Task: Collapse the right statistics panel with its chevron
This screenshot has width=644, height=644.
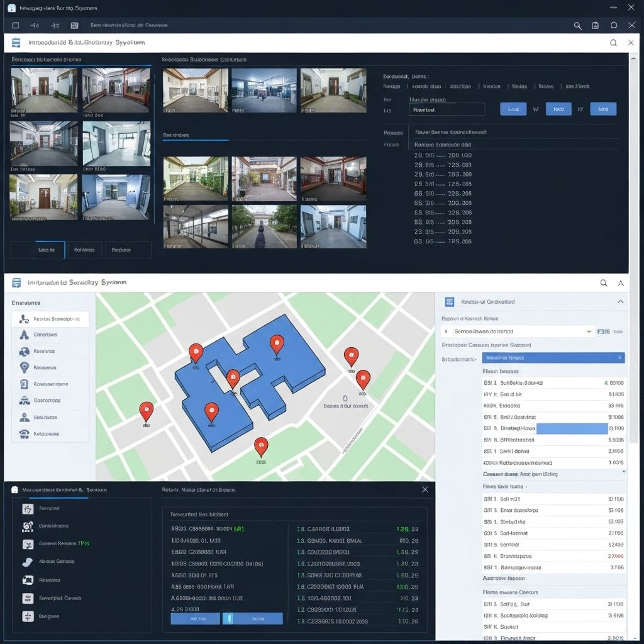Action: 621,301
